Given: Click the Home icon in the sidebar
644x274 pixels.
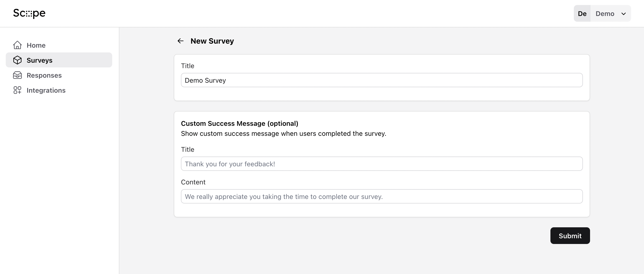Looking at the screenshot, I should pyautogui.click(x=17, y=45).
